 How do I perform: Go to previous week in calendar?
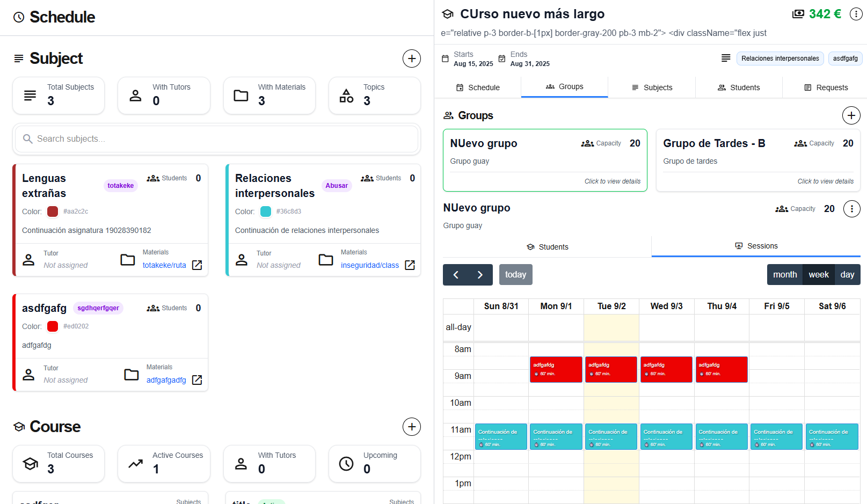456,275
